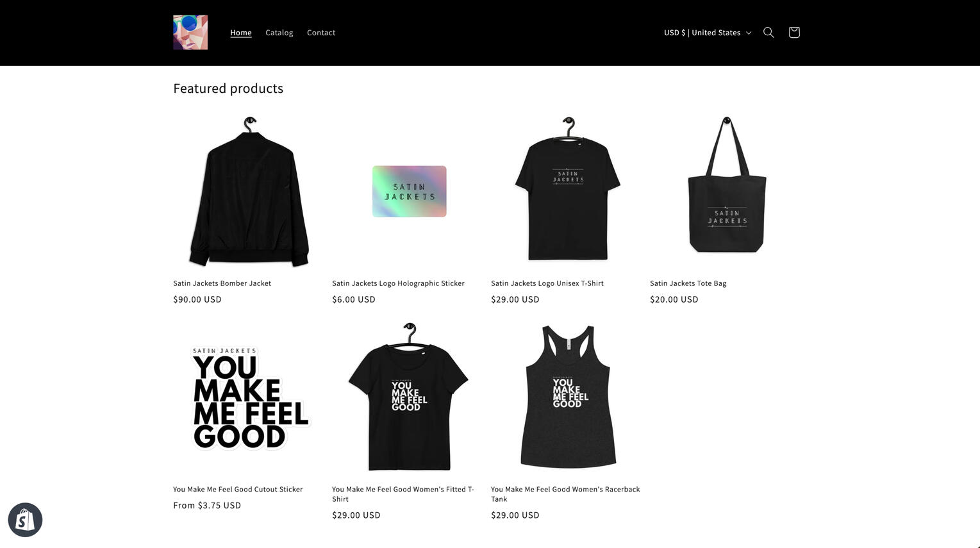Image resolution: width=980 pixels, height=548 pixels.
Task: Expand the USD United States selector
Action: 708,33
